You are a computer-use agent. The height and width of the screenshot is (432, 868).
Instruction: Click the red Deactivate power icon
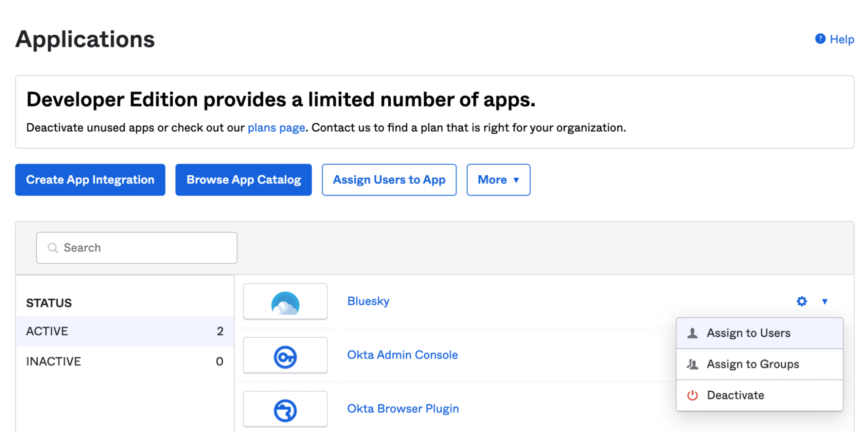pyautogui.click(x=692, y=395)
